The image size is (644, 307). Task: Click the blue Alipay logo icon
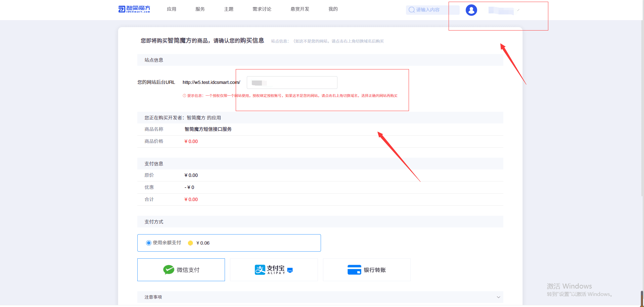point(260,270)
